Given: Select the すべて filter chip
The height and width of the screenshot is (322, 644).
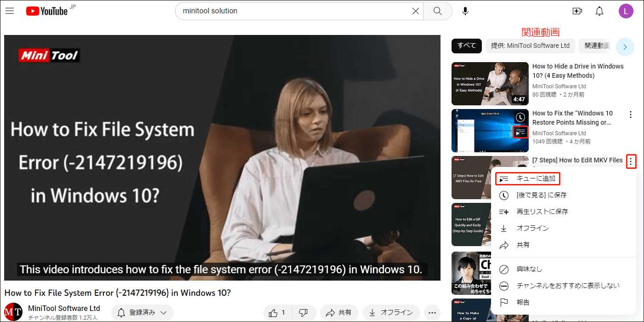Looking at the screenshot, I should (x=466, y=46).
